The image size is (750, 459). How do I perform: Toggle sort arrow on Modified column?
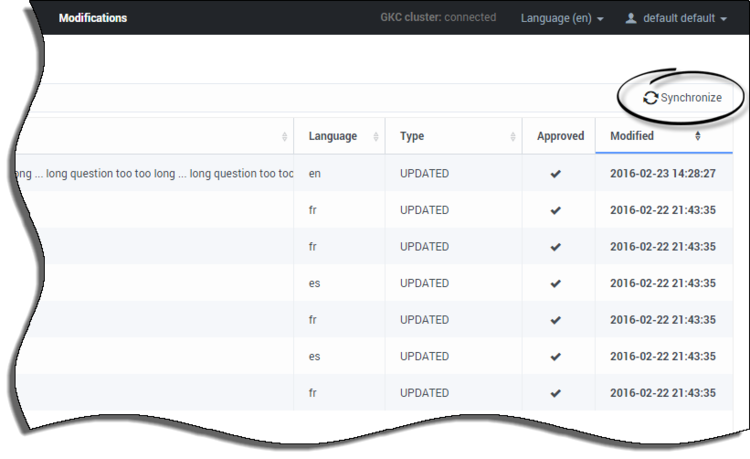697,136
